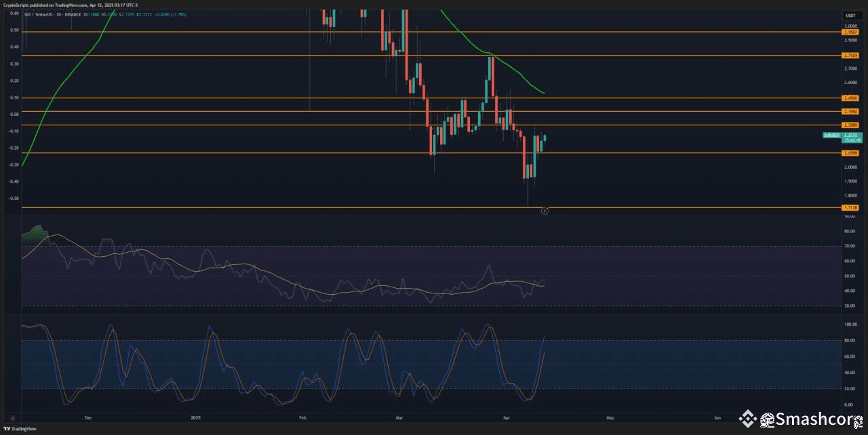Click the Jun label on time axis

(x=717, y=418)
